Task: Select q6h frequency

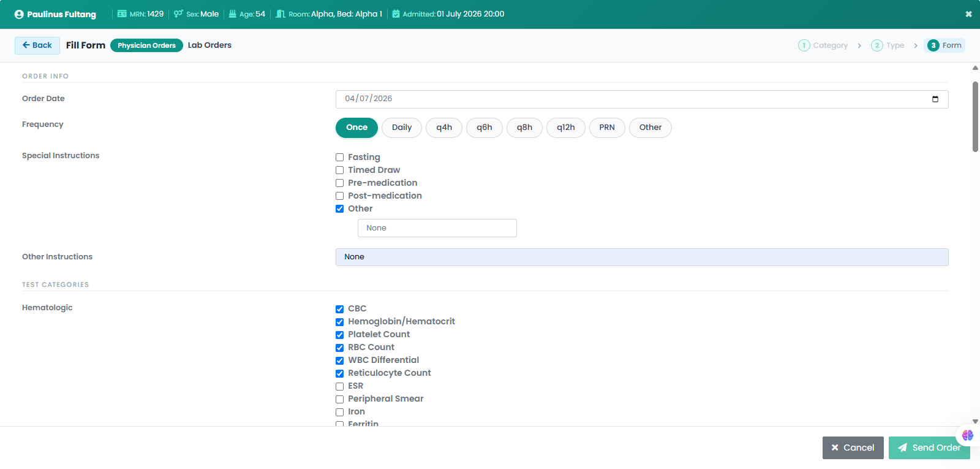Action: tap(484, 128)
